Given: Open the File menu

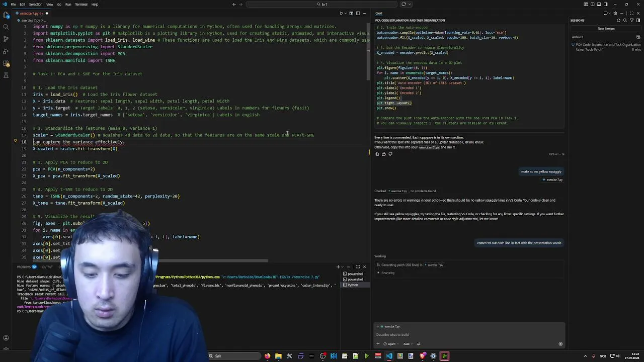Looking at the screenshot, I should tap(13, 4).
